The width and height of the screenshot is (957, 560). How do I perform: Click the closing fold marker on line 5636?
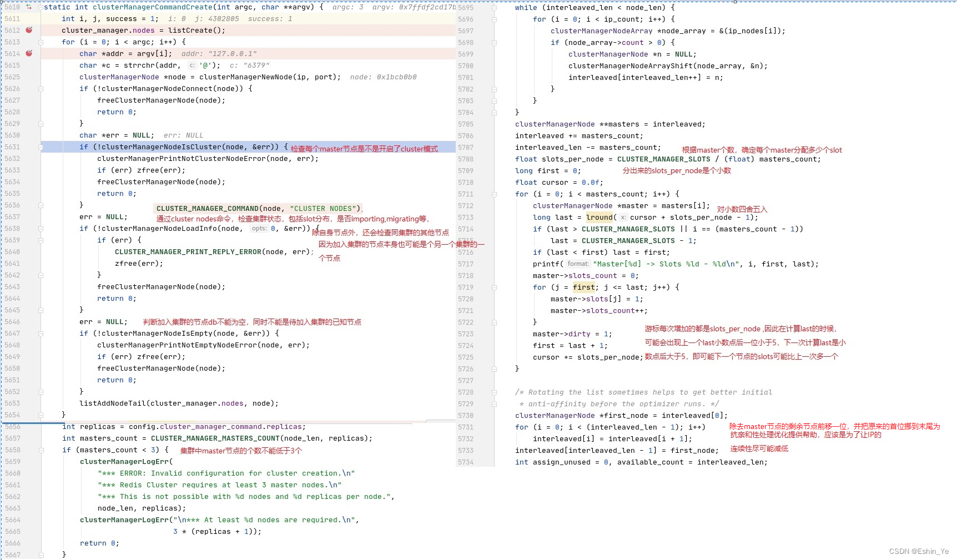coord(41,205)
